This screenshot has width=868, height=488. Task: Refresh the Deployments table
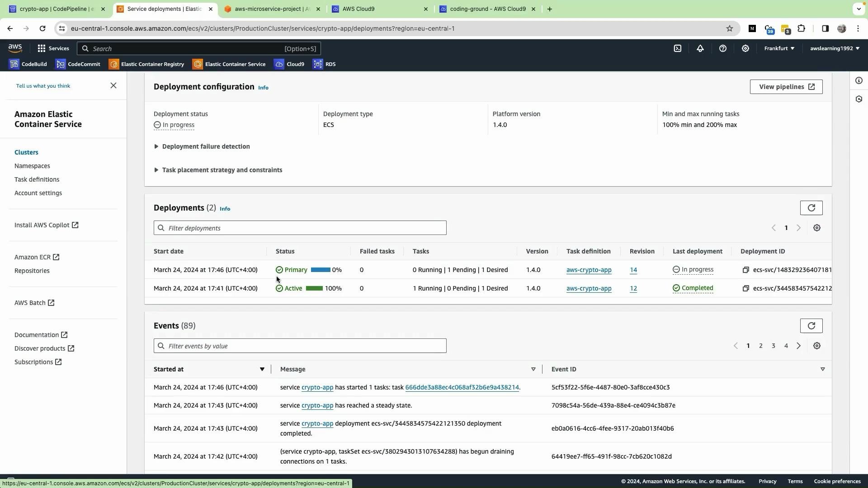pos(811,208)
